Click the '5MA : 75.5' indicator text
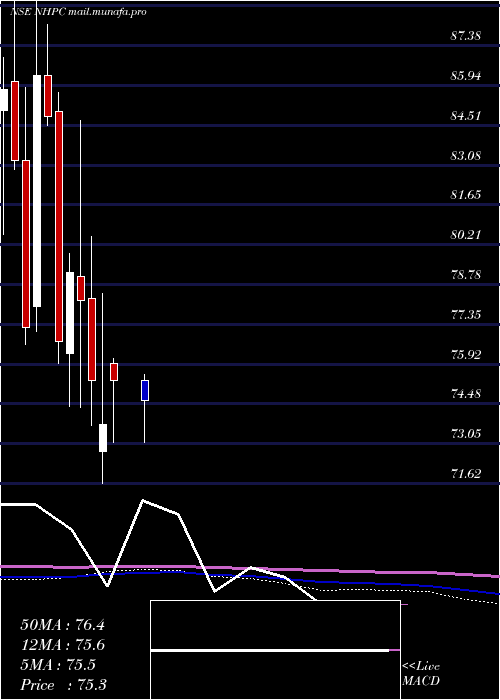Image resolution: width=500 pixels, height=700 pixels. pos(58,665)
